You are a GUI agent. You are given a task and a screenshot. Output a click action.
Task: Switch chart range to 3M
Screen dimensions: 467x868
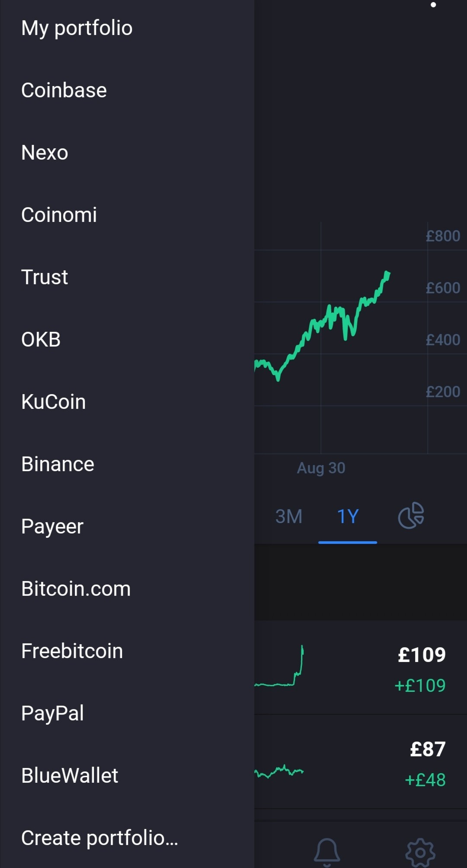(x=289, y=516)
